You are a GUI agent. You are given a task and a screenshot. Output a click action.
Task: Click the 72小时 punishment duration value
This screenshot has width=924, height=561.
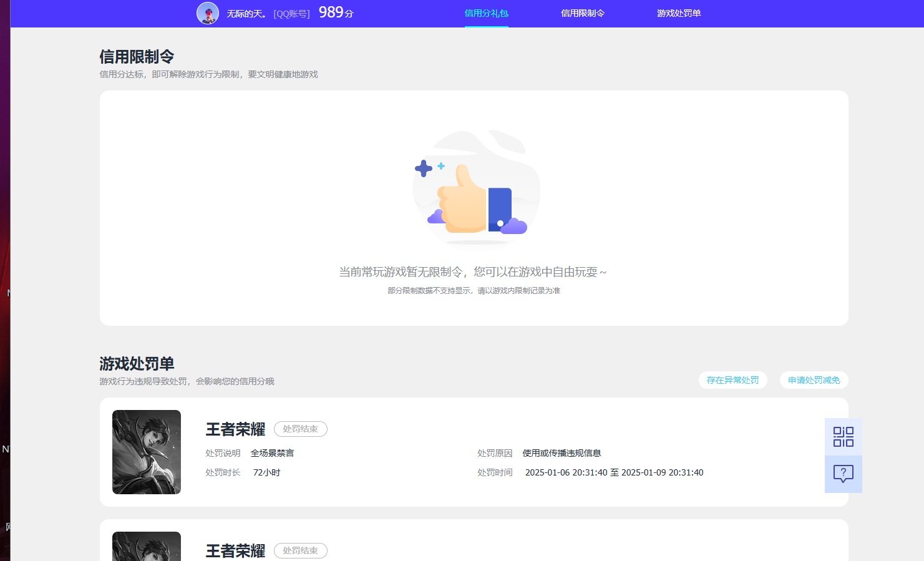click(x=266, y=472)
